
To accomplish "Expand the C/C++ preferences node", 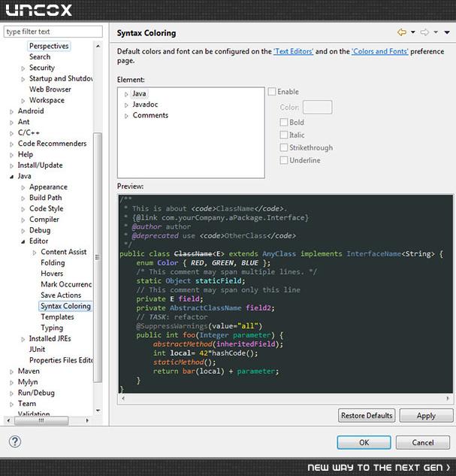I will 11,133.
